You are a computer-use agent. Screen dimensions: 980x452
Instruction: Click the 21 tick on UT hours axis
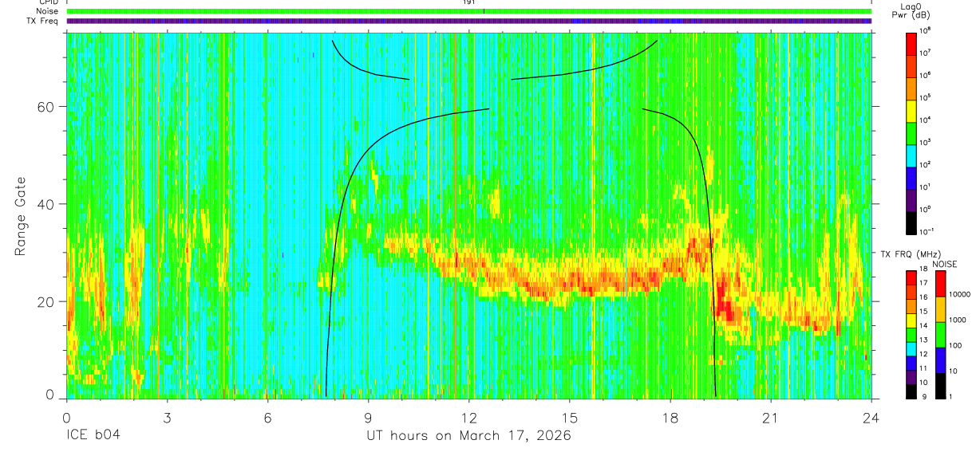click(x=770, y=418)
